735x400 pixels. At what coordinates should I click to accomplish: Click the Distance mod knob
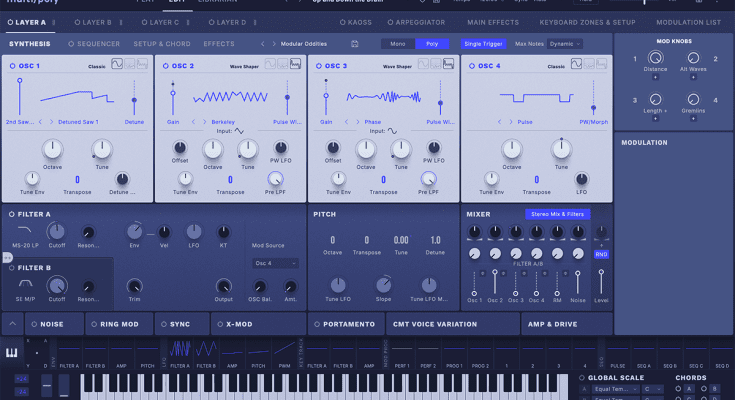(655, 59)
